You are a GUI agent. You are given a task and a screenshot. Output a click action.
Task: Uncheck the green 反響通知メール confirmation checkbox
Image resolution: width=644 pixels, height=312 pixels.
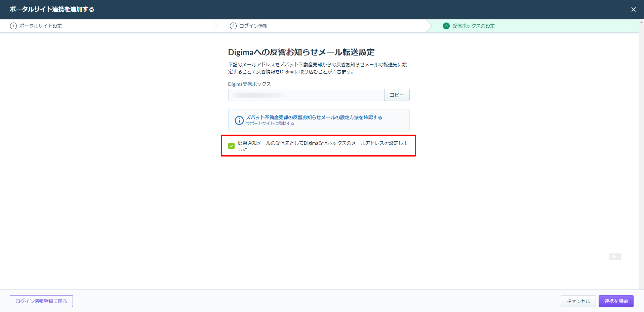[231, 146]
